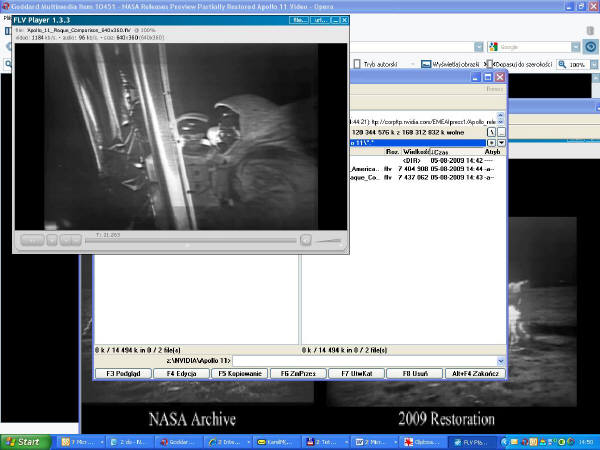Select the aque_Co.. flv file row

click(423, 178)
